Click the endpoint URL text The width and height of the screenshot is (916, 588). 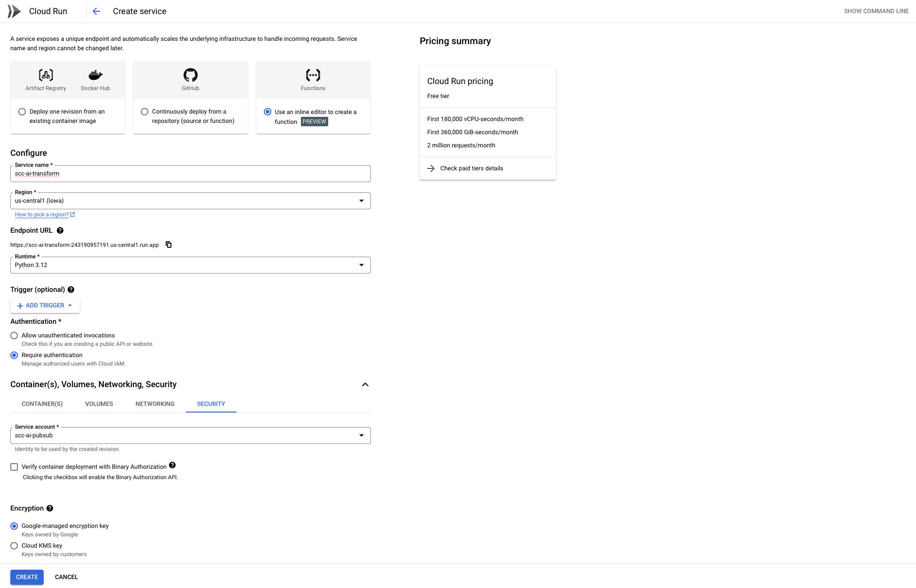85,245
